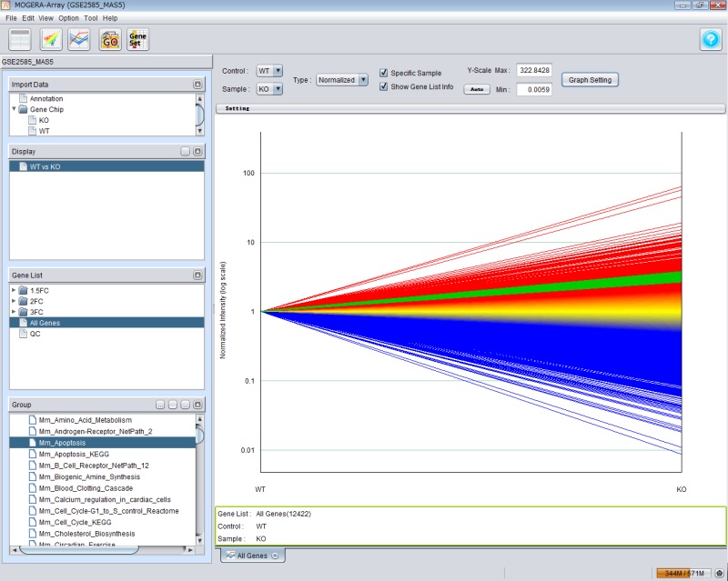The width and height of the screenshot is (728, 581).
Task: Uncheck the Specific Sample checkbox
Action: 384,72
